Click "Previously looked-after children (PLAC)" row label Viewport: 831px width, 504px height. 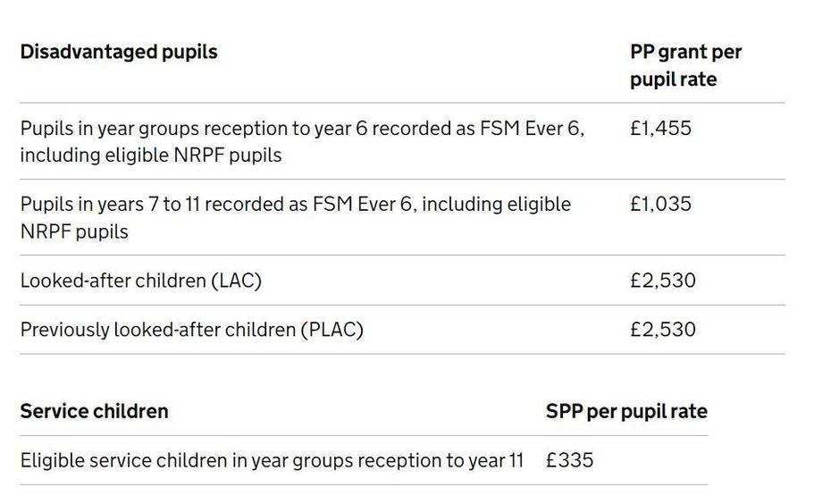(191, 330)
